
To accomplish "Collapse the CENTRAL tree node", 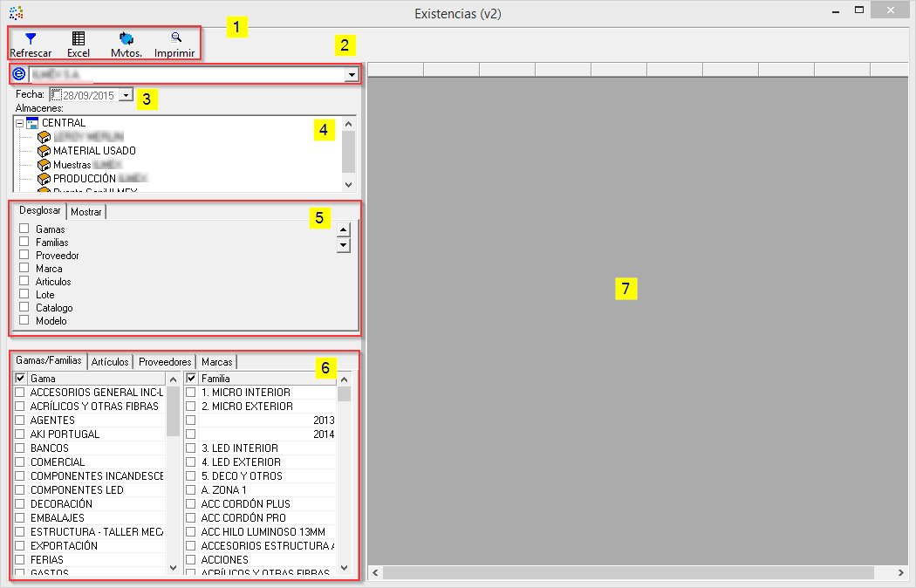I will pos(19,124).
